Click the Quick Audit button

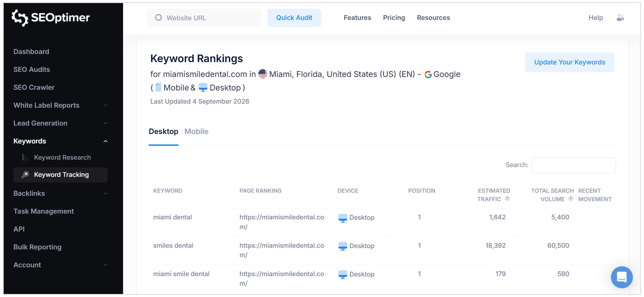pos(294,18)
